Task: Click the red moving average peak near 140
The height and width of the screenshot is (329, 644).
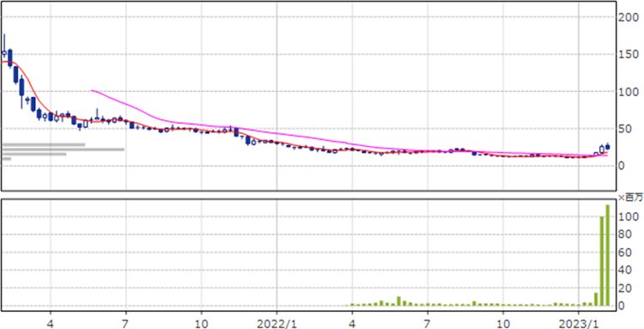Action: pos(8,62)
